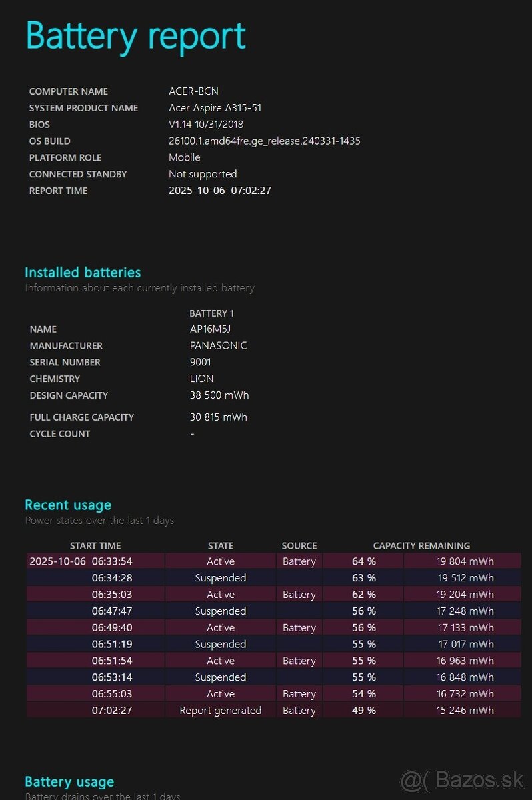This screenshot has width=532, height=800.
Task: Click the Battery report main title
Action: pyautogui.click(x=135, y=36)
